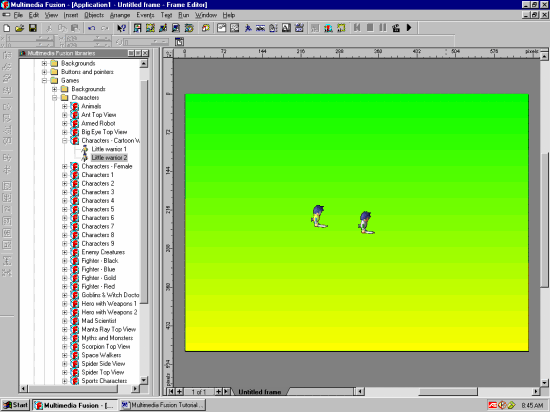Select the left warrior sprite on frame
Screen dimensions: 551x413
pyautogui.click(x=319, y=216)
